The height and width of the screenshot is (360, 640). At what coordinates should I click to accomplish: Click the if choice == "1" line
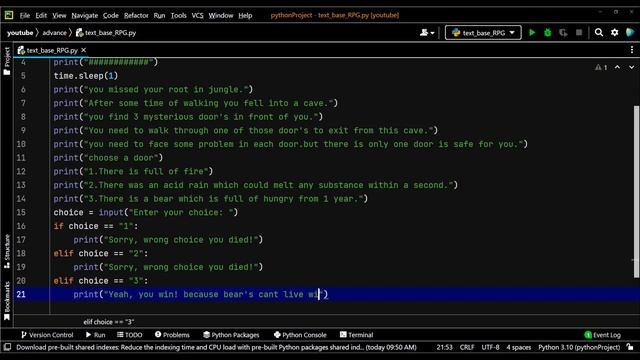pos(96,226)
